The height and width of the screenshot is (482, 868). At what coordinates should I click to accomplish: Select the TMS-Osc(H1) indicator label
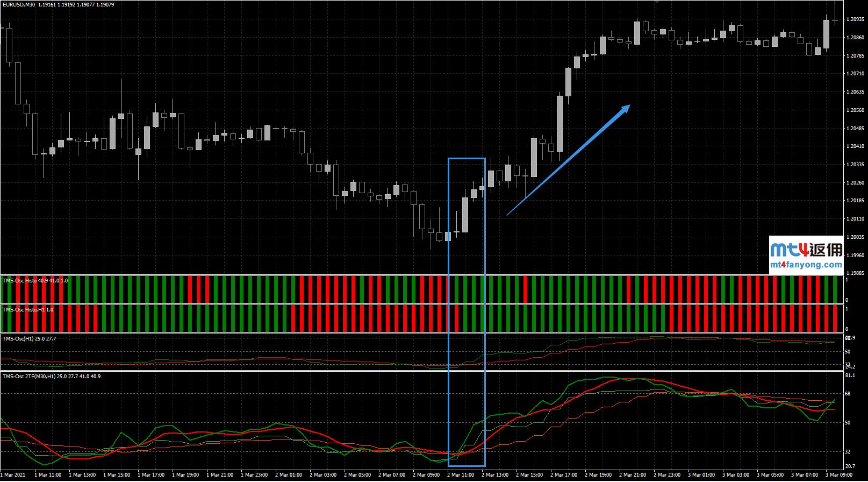click(29, 339)
